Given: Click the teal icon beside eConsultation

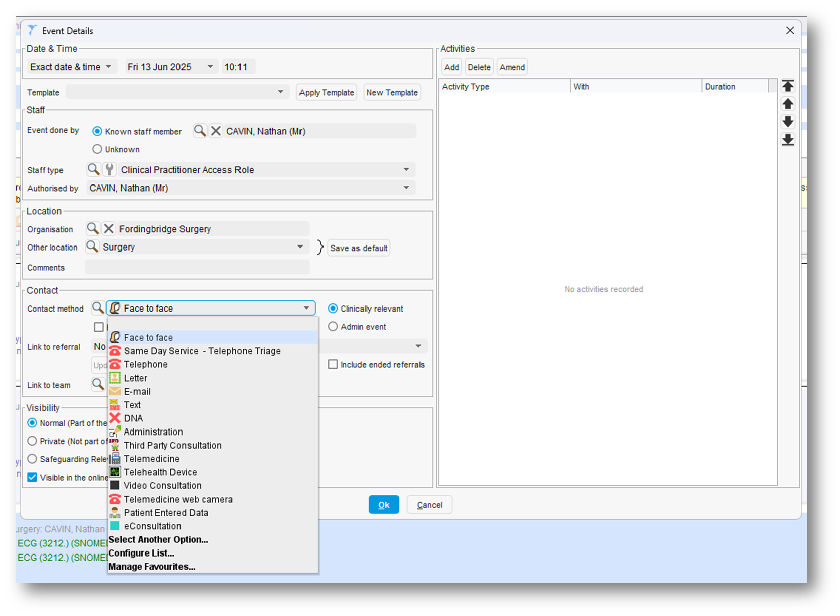Looking at the screenshot, I should [x=115, y=526].
